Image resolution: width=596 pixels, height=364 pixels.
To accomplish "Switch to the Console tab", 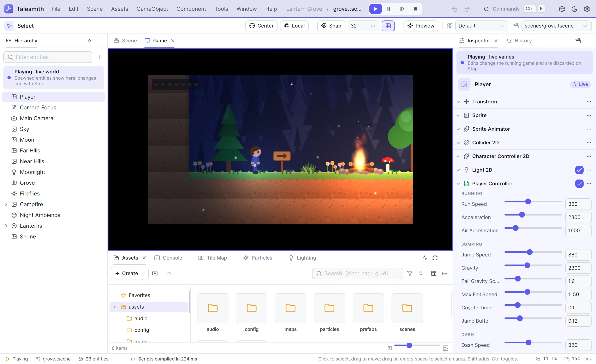I will tap(168, 258).
